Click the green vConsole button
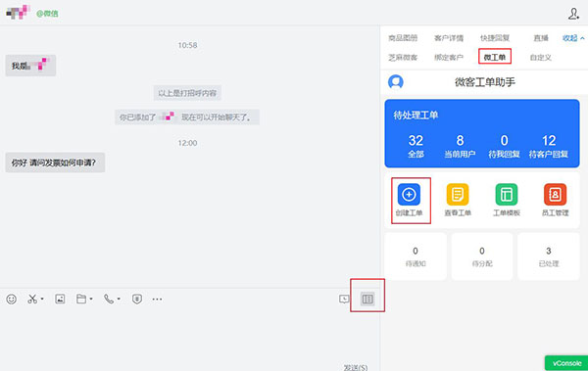 click(566, 363)
